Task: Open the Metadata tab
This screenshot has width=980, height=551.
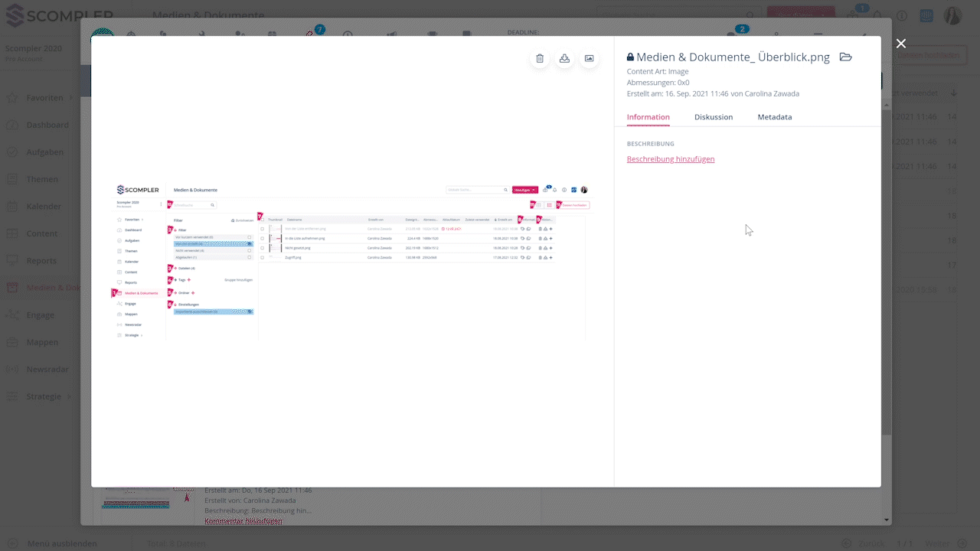Action: click(774, 117)
